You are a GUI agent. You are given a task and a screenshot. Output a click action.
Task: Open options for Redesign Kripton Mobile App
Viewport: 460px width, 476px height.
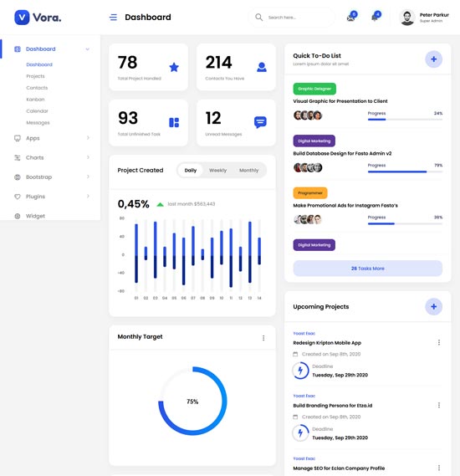coord(439,342)
